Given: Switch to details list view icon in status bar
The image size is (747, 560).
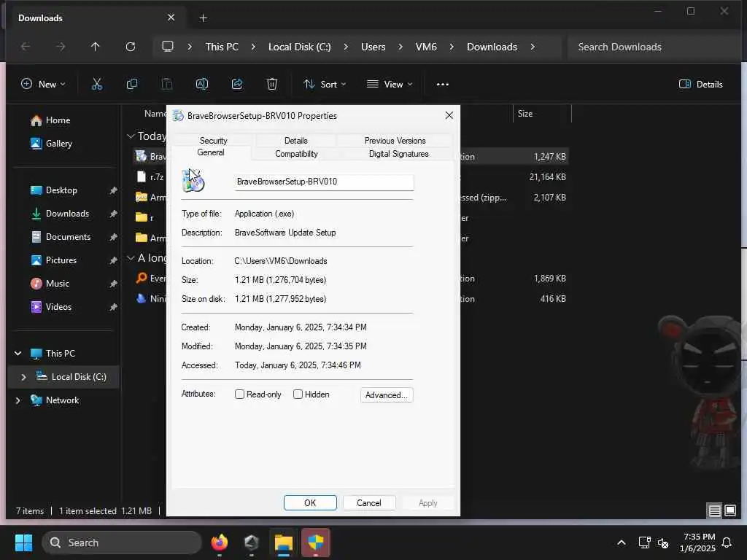Looking at the screenshot, I should click(x=715, y=511).
